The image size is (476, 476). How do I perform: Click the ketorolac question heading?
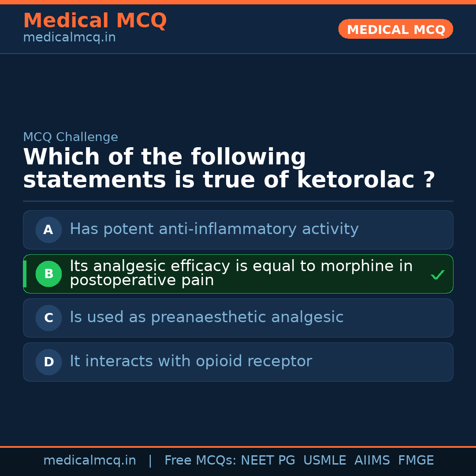(229, 169)
